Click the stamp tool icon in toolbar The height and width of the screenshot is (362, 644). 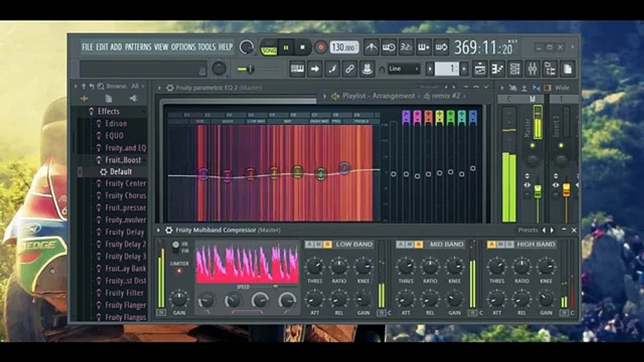click(368, 69)
